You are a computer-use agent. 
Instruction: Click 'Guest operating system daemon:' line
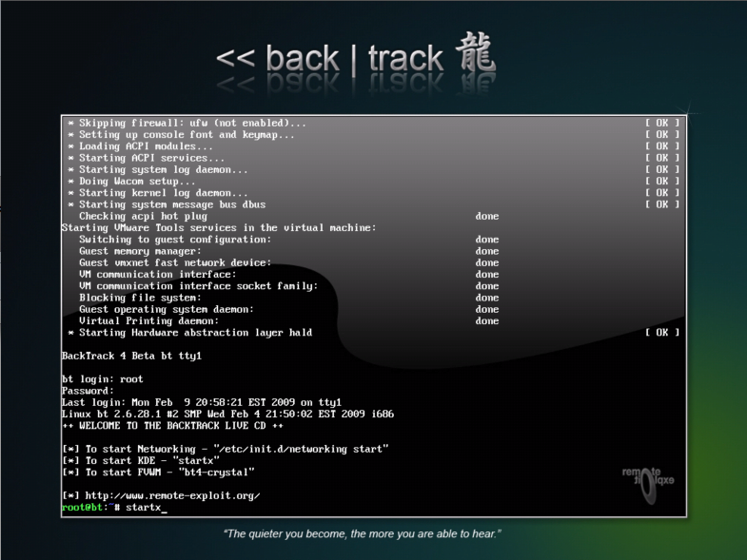(167, 310)
